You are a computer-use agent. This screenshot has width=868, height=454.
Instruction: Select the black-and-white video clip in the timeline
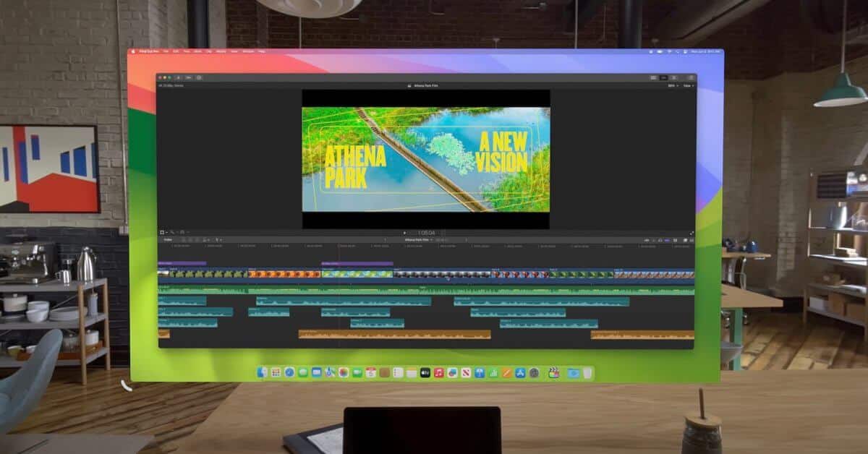pyautogui.click(x=443, y=274)
